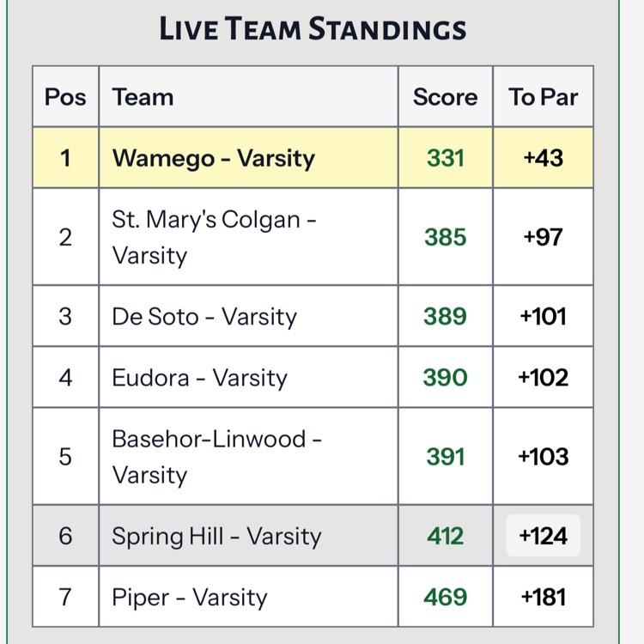Click the Live Team Standings heading
644x644 pixels.
coord(313,29)
